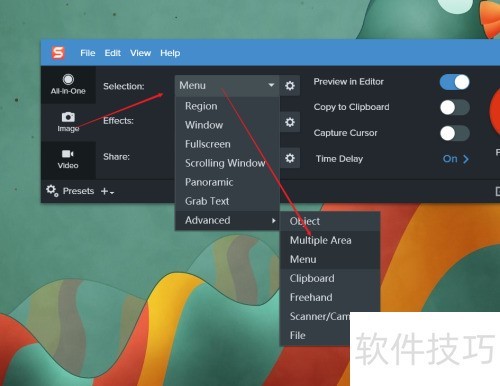This screenshot has height=386, width=500.
Task: Switch to All-in-One capture tab
Action: coord(68,85)
